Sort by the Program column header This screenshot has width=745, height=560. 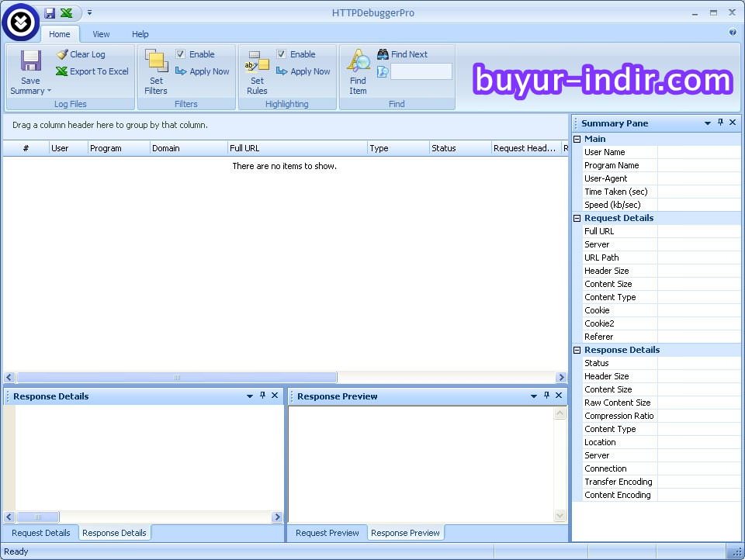pyautogui.click(x=118, y=148)
